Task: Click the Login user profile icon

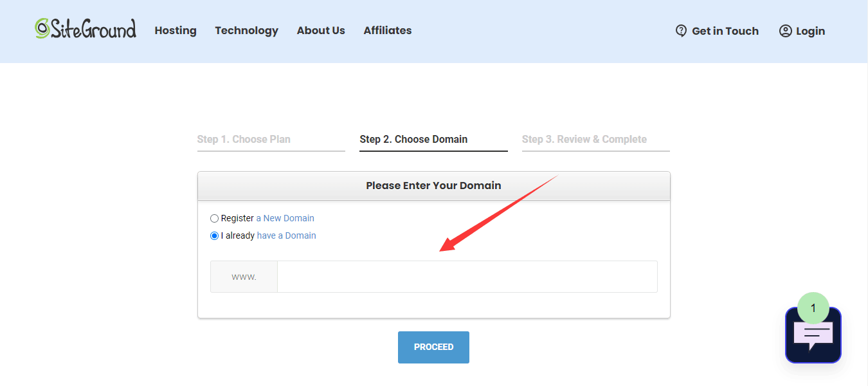Action: coord(785,31)
